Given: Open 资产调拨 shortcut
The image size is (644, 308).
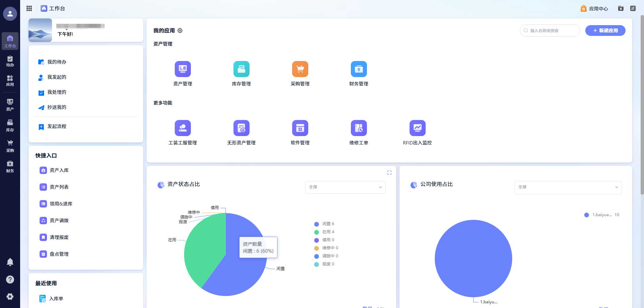Looking at the screenshot, I should 54,221.
